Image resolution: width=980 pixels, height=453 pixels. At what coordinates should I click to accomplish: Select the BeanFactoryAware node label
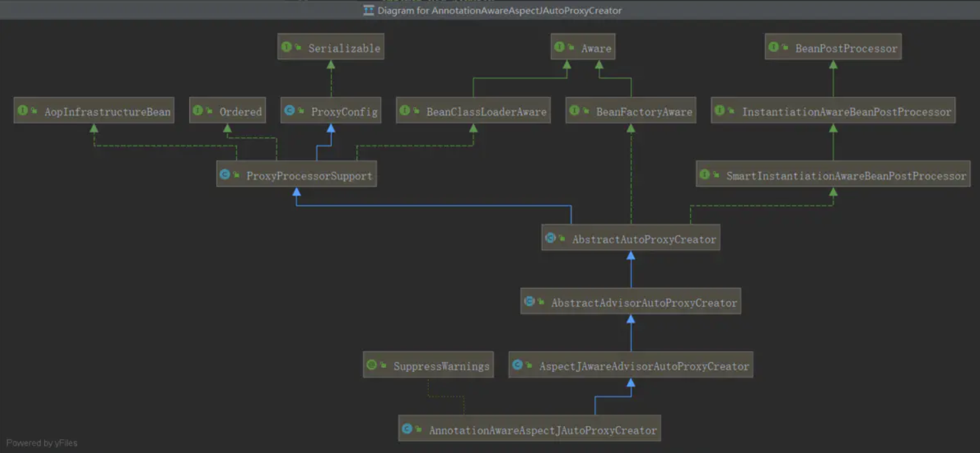[645, 112]
